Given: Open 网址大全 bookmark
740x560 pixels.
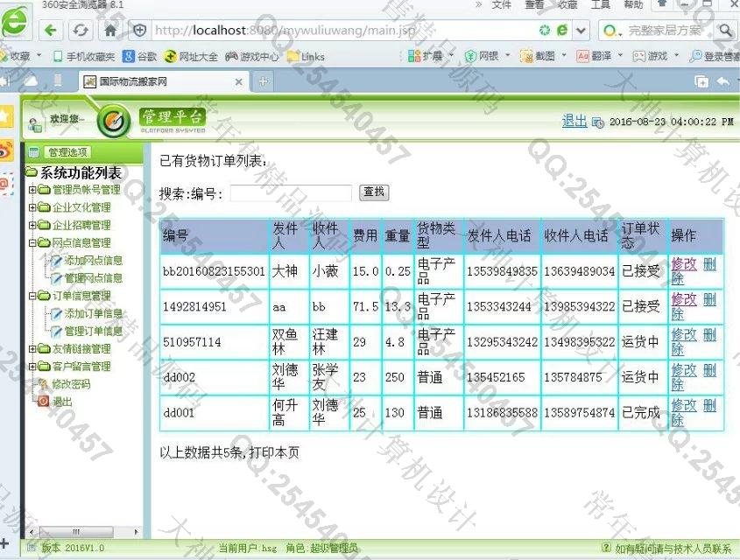Looking at the screenshot, I should coord(191,57).
